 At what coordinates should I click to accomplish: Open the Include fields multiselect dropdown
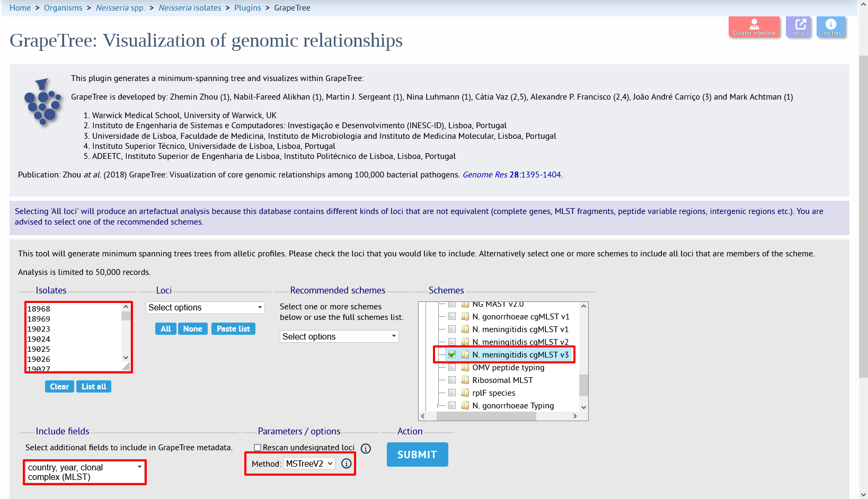point(85,472)
